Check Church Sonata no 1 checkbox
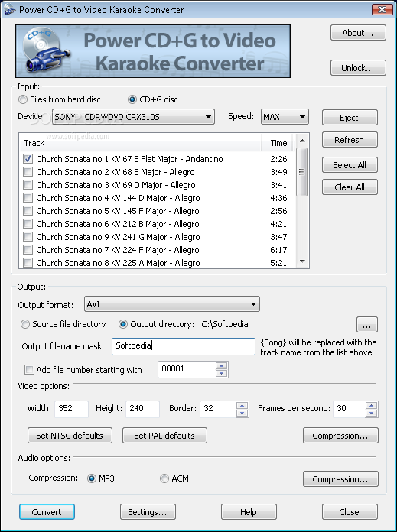This screenshot has height=532, width=397. 28,159
